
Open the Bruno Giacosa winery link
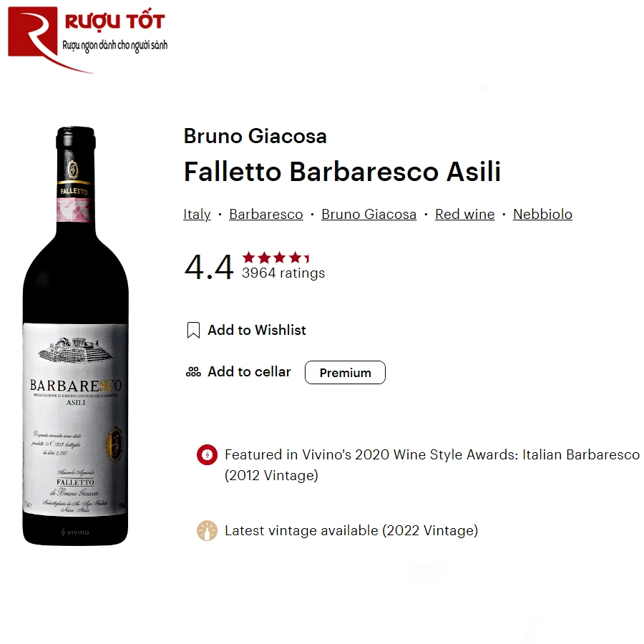369,215
